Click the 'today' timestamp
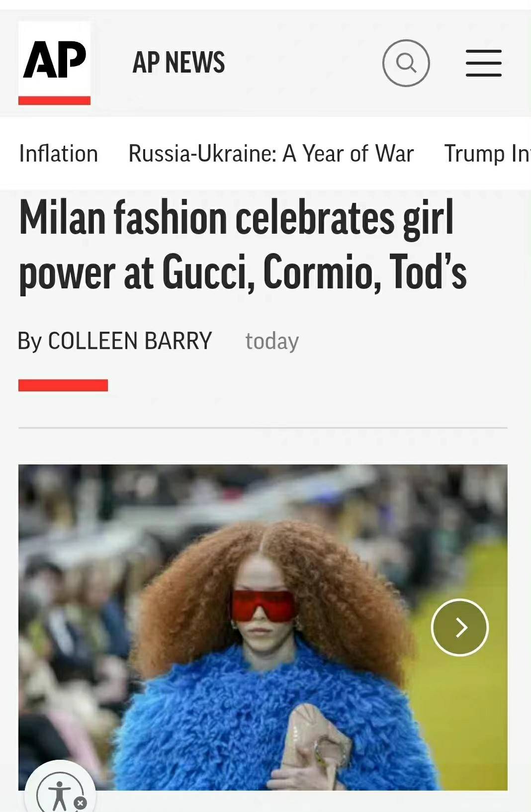Screen dimensions: 531x812 [x=272, y=341]
